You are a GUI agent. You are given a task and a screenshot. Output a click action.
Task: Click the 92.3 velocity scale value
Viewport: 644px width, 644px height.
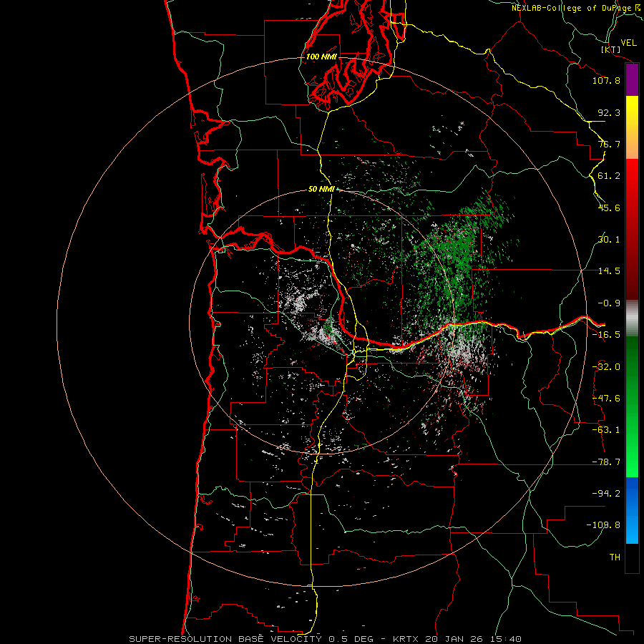point(609,112)
